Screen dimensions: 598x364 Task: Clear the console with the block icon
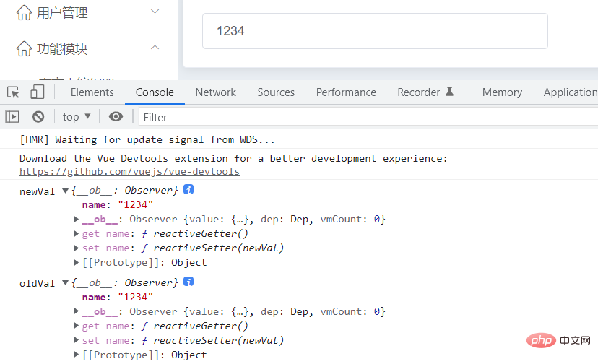pyautogui.click(x=38, y=116)
